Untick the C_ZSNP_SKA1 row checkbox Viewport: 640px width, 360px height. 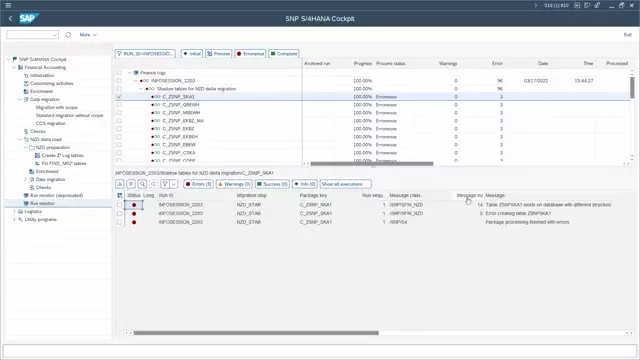[119, 97]
